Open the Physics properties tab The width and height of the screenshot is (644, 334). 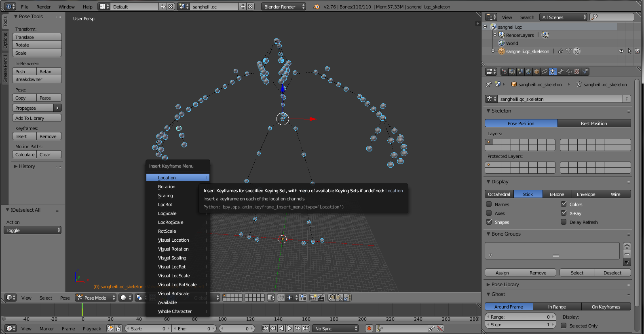[585, 72]
